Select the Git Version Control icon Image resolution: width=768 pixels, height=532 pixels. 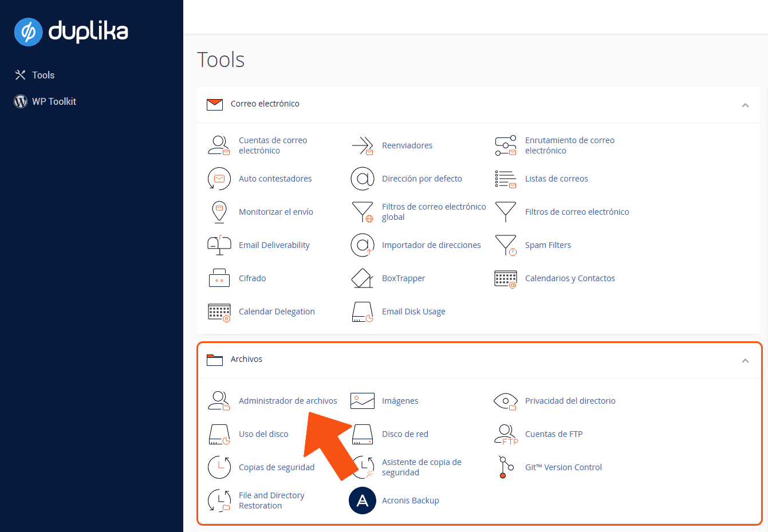(506, 467)
